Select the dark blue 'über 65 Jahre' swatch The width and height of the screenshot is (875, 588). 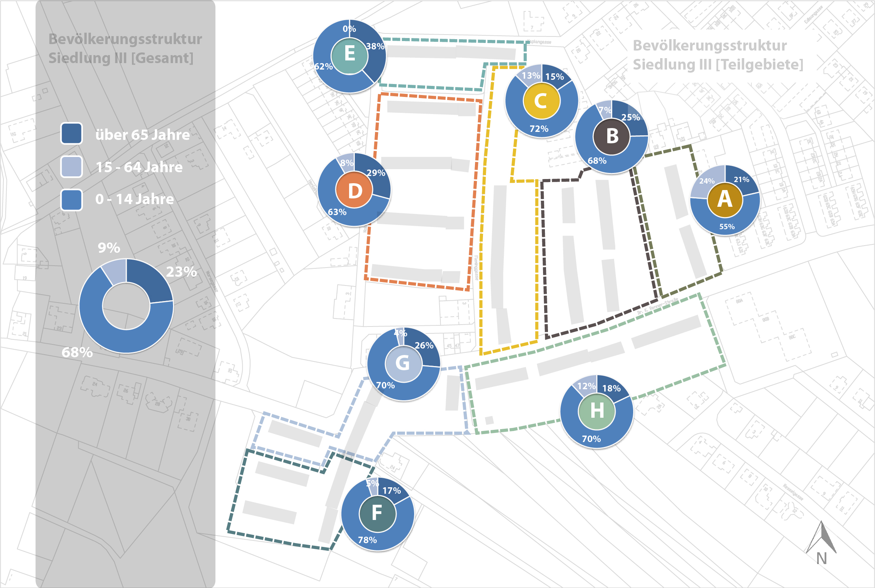coord(71,133)
